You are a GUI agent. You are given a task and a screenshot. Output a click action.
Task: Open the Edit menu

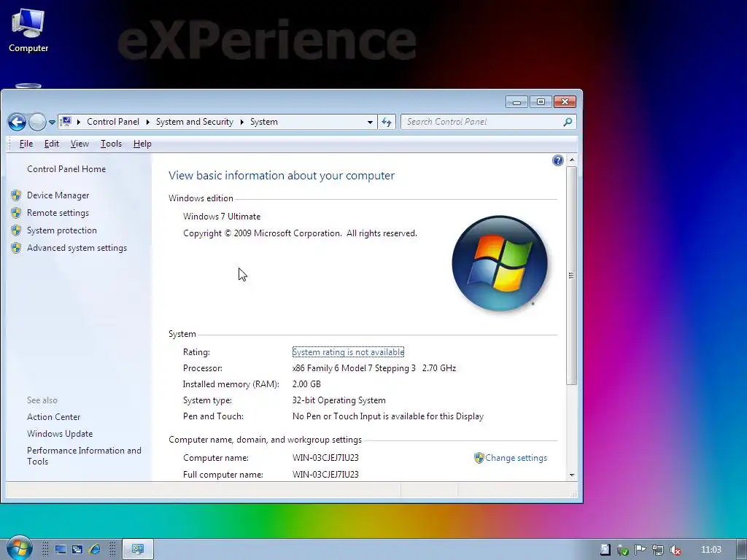coord(52,144)
